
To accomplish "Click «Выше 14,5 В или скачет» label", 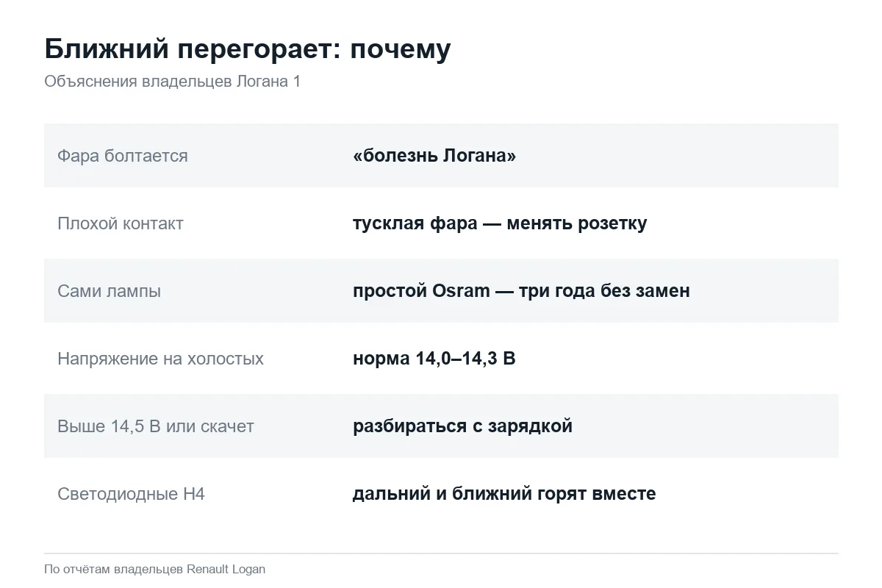I will tap(156, 426).
